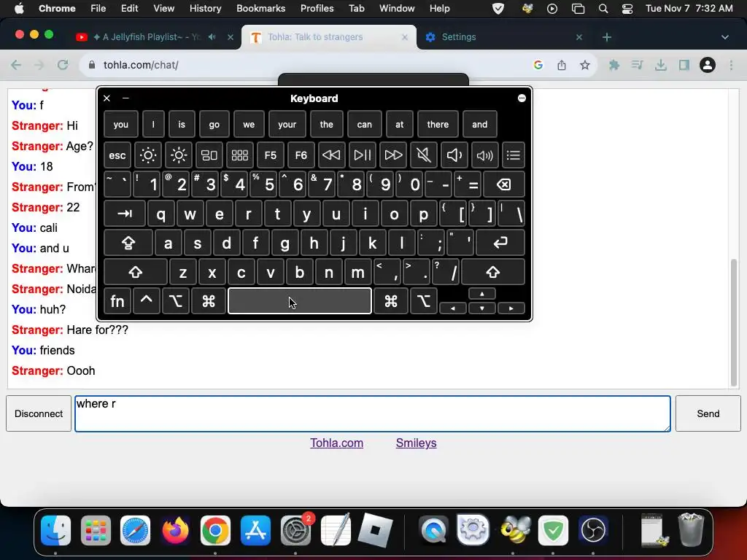Open Firefox from the Dock

[x=175, y=530]
